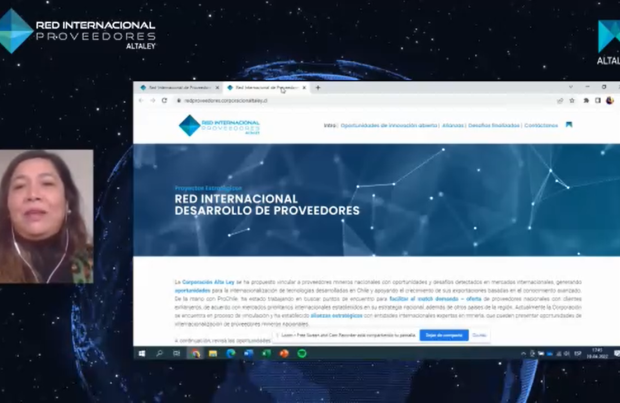The height and width of the screenshot is (403, 620).
Task: Open a new browser tab with plus
Action: [318, 88]
